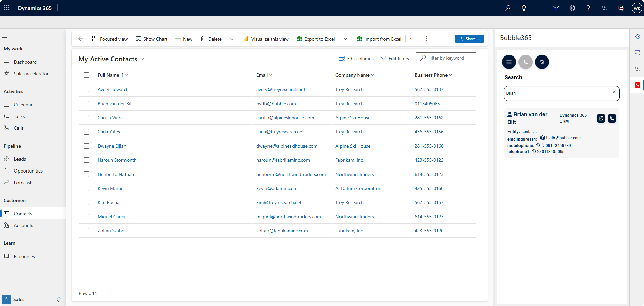Expand the Export to Excel options chevron
The width and height of the screenshot is (644, 306).
click(345, 39)
